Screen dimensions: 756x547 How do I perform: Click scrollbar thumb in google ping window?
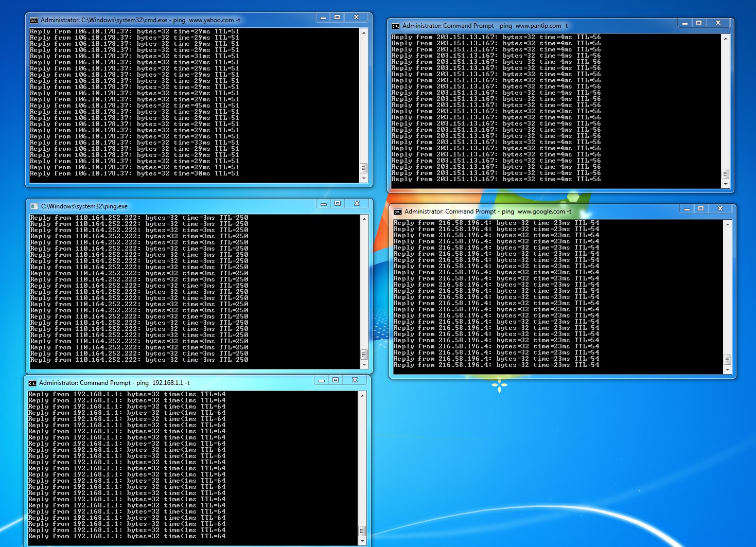728,360
